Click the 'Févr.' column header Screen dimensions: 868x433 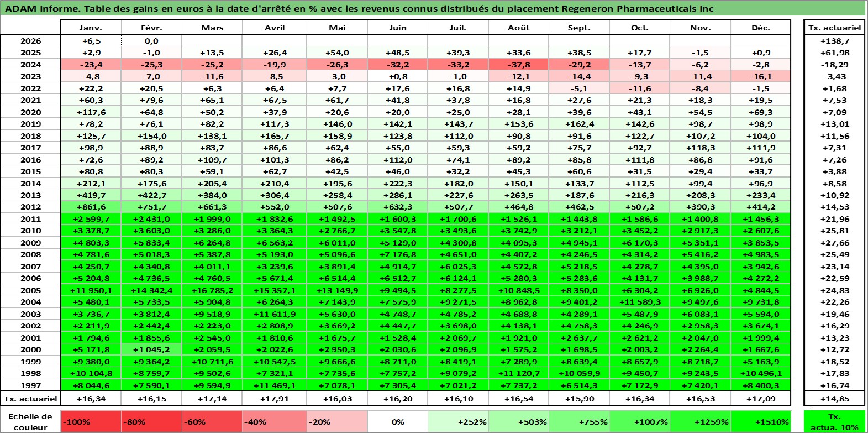coord(151,28)
